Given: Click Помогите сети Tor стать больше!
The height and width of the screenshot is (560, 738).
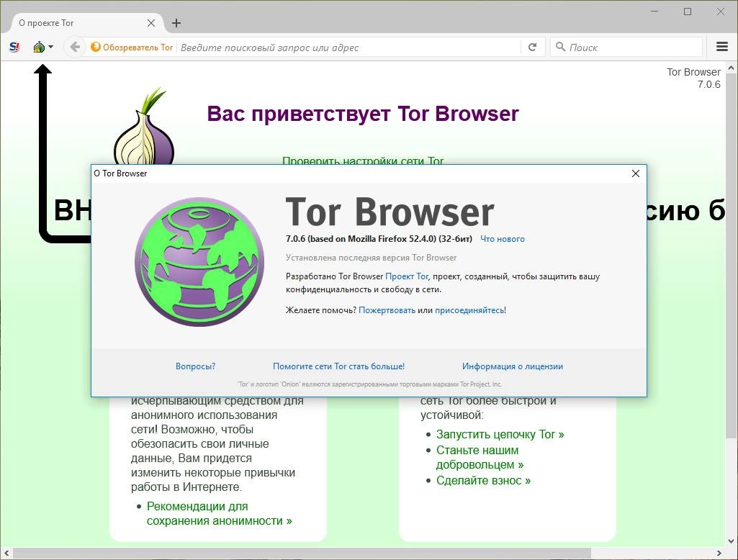Looking at the screenshot, I should pyautogui.click(x=338, y=366).
